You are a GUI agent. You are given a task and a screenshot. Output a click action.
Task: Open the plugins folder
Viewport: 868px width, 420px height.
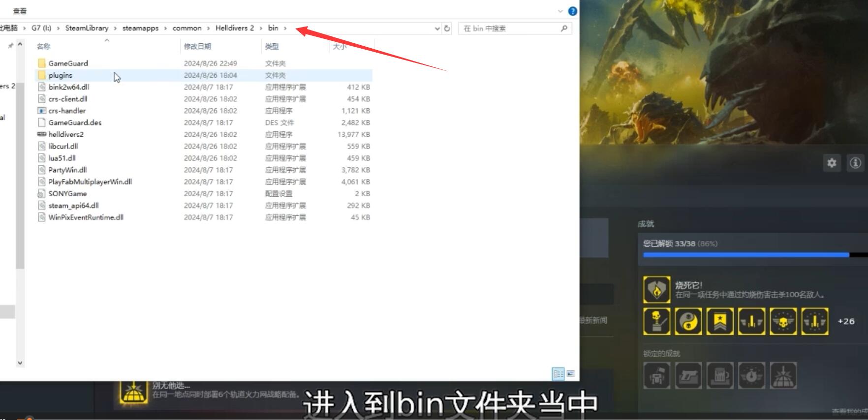60,75
